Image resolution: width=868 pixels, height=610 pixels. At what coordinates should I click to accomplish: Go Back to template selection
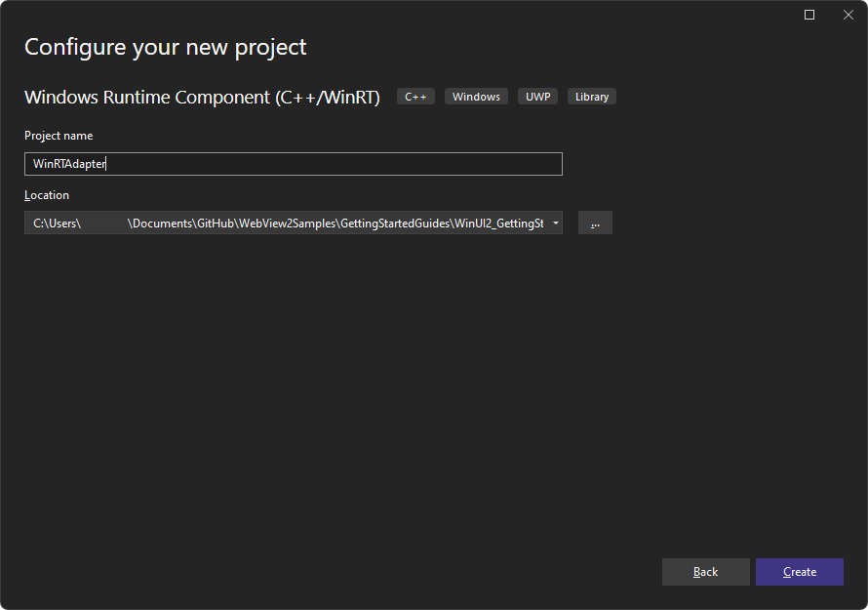coord(705,572)
